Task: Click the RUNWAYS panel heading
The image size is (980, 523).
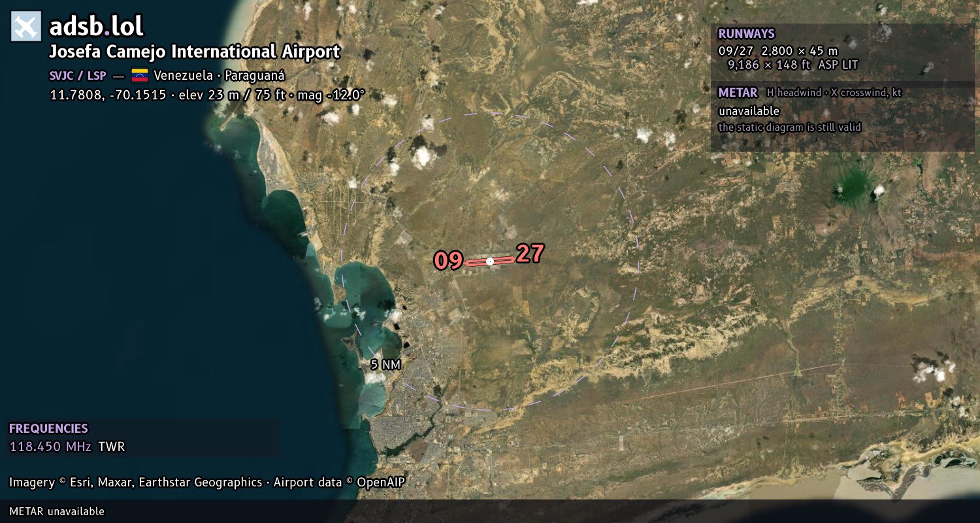Action: coord(746,34)
